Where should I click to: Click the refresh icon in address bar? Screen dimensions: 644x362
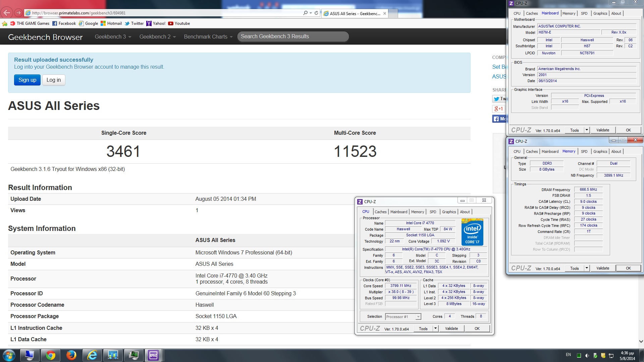click(x=316, y=13)
